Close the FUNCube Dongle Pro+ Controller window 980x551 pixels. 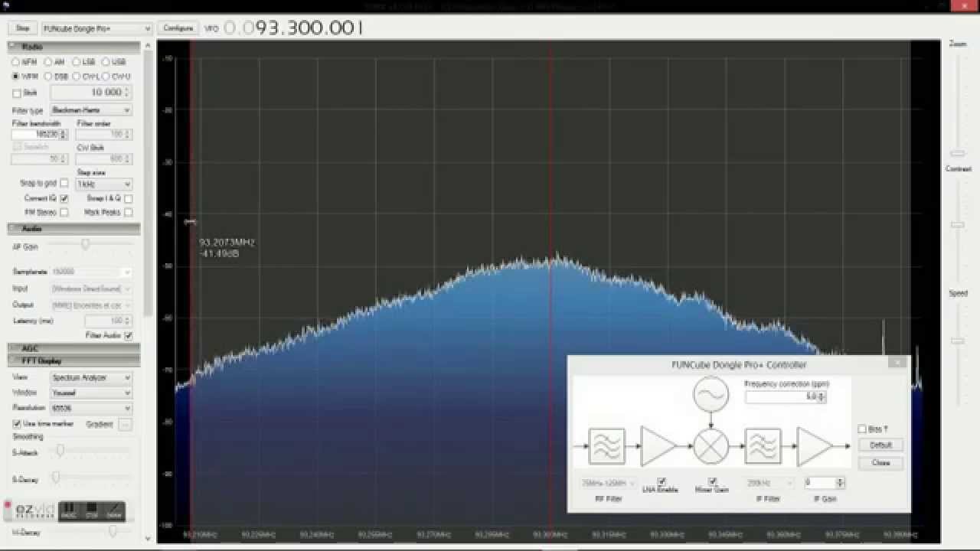[897, 364]
